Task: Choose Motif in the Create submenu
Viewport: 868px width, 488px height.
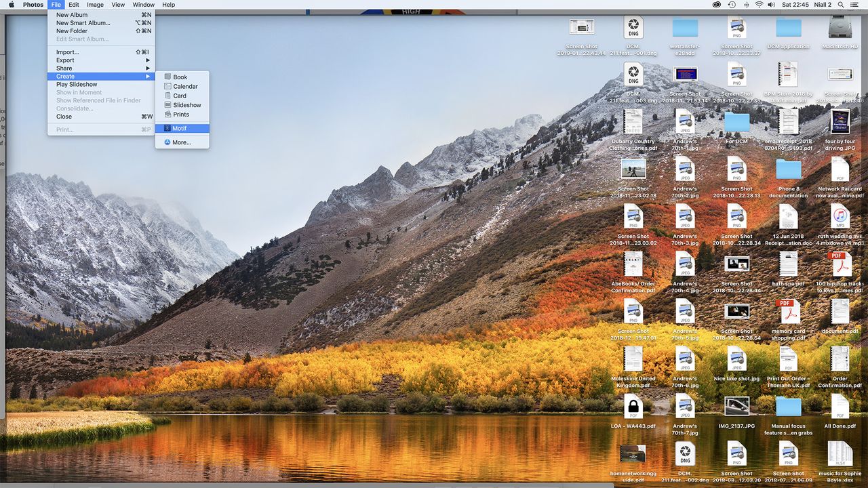Action: pyautogui.click(x=182, y=128)
